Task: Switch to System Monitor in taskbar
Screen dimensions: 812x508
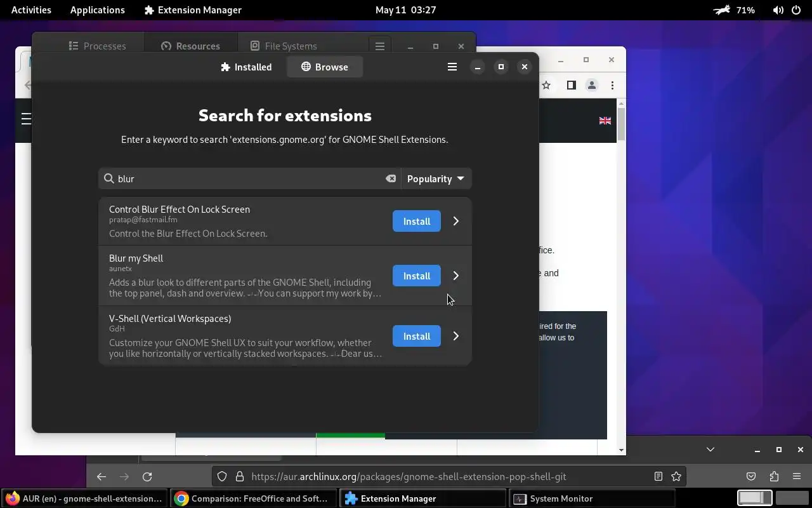Action: pyautogui.click(x=593, y=498)
